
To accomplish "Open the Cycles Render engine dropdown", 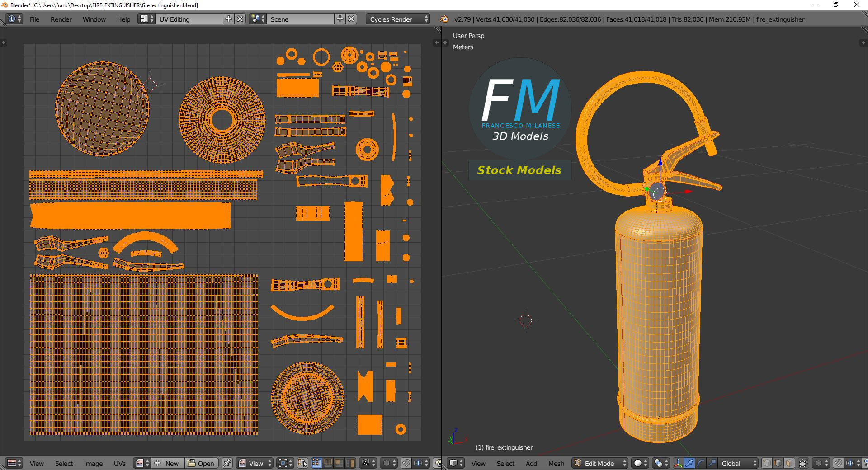I will pyautogui.click(x=398, y=19).
